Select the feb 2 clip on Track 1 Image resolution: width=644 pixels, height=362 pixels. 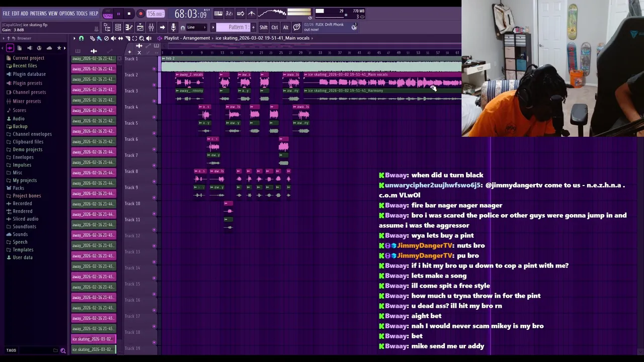click(x=311, y=63)
